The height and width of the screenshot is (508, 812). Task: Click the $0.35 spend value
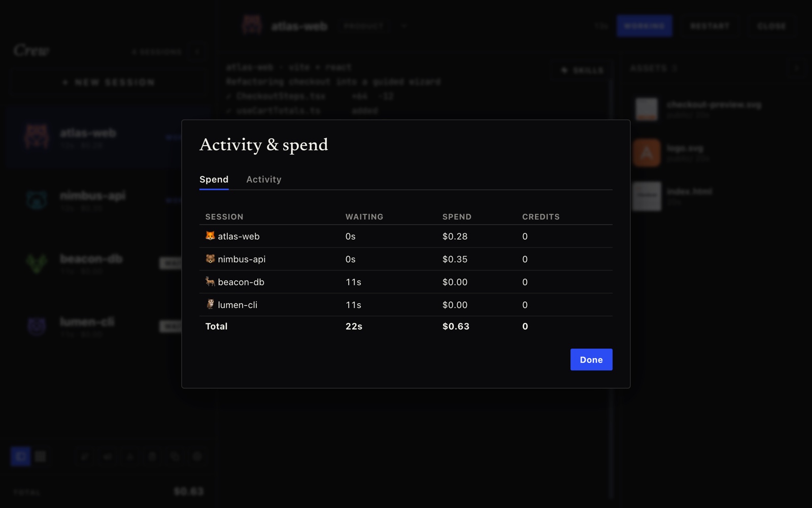coord(455,259)
